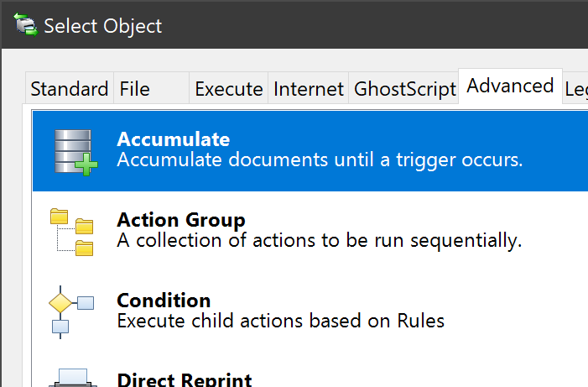Click the Action Group folder tree icon
This screenshot has height=387, width=588.
(72, 230)
